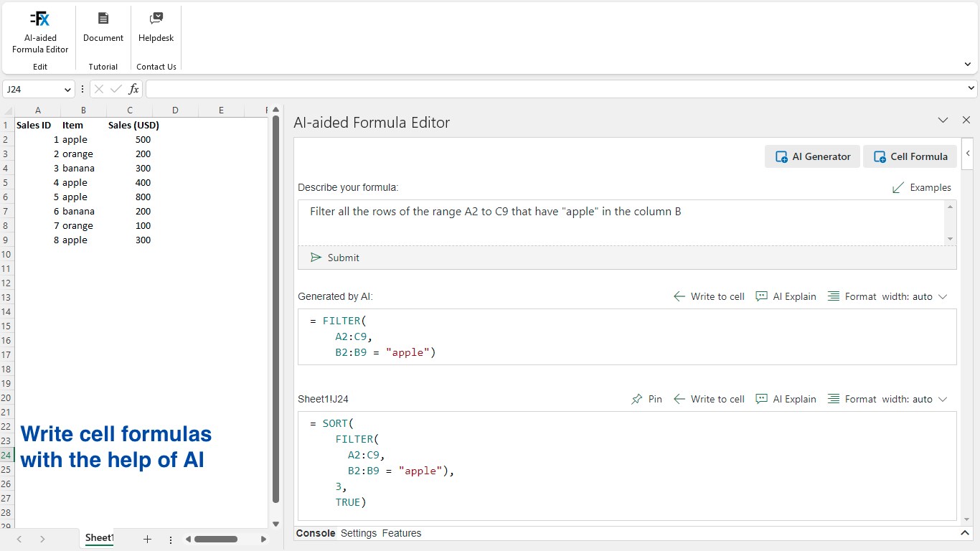Click Format for the Sheet1!J24 formula
Image resolution: width=980 pixels, height=551 pixels.
[x=852, y=399]
